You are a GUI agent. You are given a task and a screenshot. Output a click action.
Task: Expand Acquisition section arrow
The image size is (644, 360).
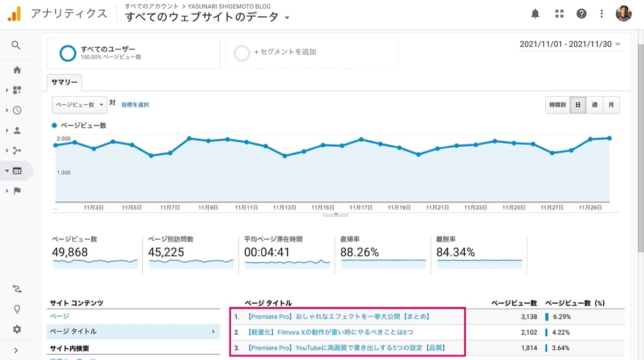click(x=7, y=150)
